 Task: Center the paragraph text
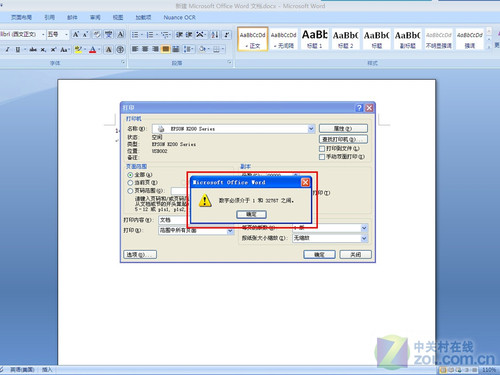pos(145,49)
